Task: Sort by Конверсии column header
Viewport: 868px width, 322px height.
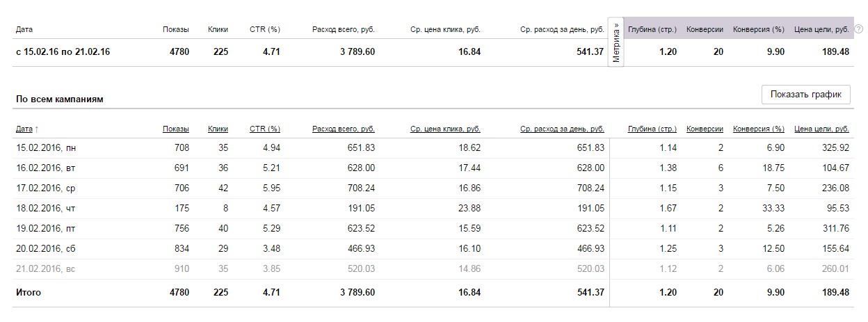Action: pyautogui.click(x=705, y=129)
